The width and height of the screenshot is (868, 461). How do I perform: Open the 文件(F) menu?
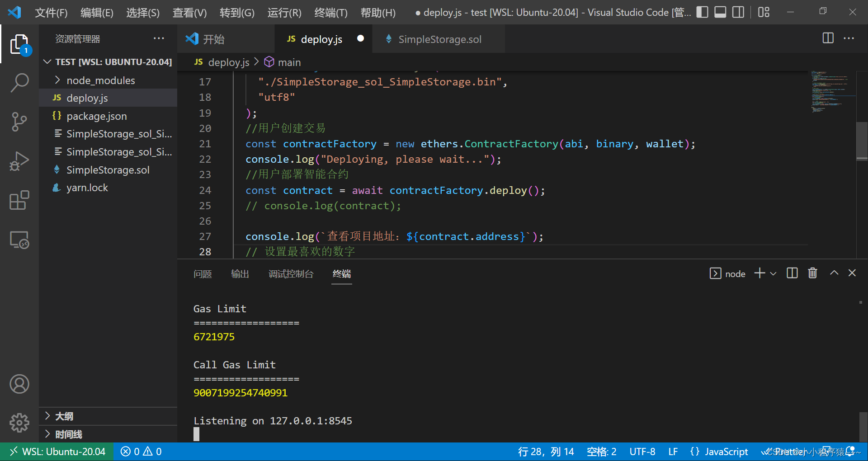(x=51, y=13)
